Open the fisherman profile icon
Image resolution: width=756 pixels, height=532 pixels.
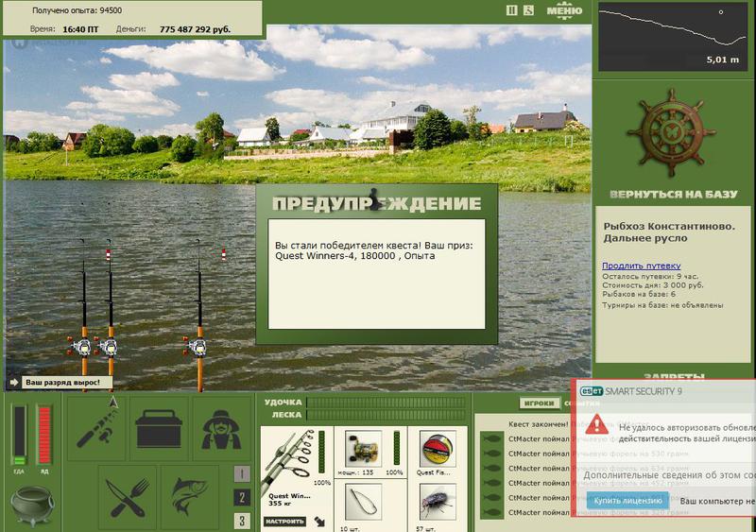click(221, 429)
